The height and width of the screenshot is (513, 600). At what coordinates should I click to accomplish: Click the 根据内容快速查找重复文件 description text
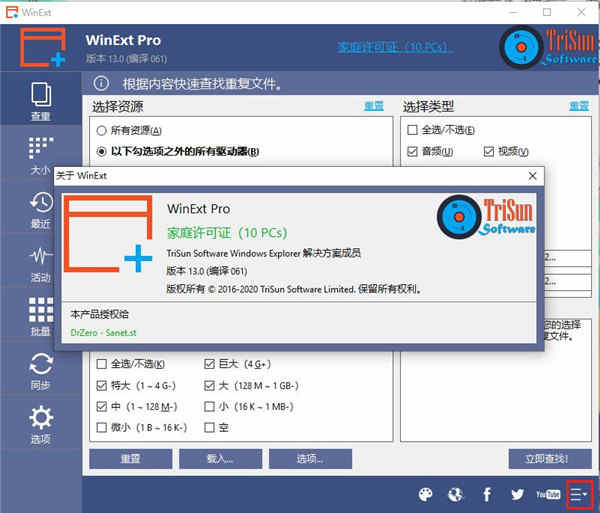(x=202, y=83)
